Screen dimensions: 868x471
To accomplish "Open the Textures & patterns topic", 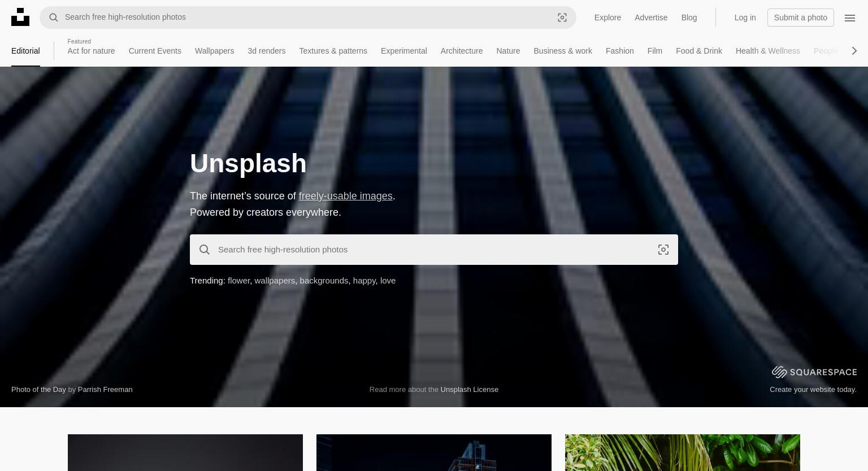I will click(x=333, y=51).
